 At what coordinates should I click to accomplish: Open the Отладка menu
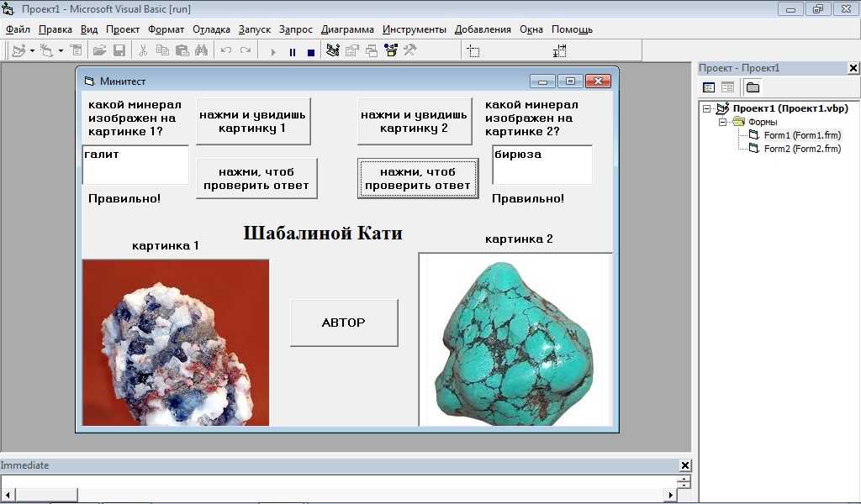coord(211,29)
